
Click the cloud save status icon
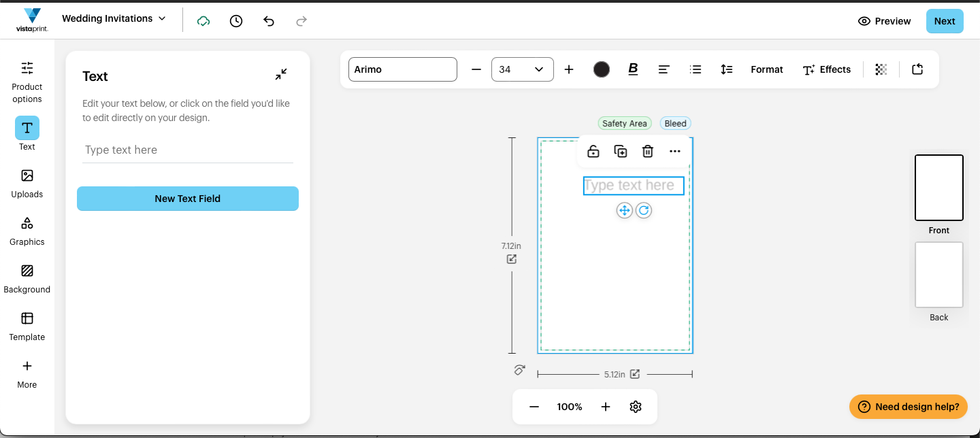(203, 21)
